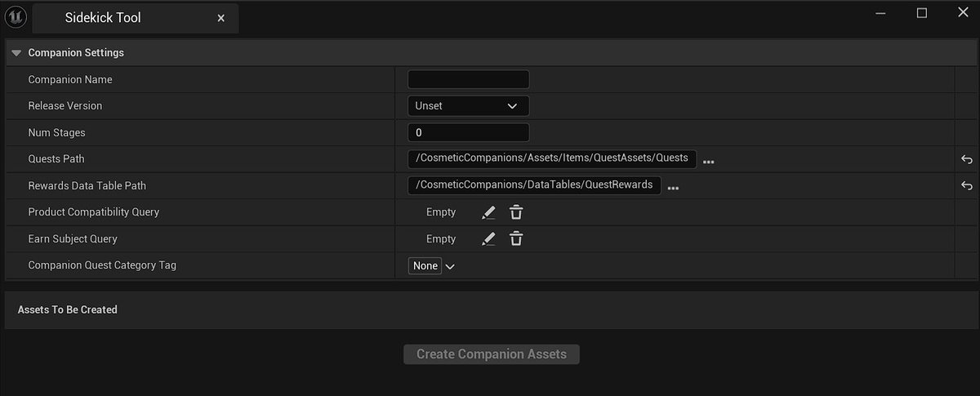Minimize the window
This screenshot has height=396, width=980.
pyautogui.click(x=880, y=12)
